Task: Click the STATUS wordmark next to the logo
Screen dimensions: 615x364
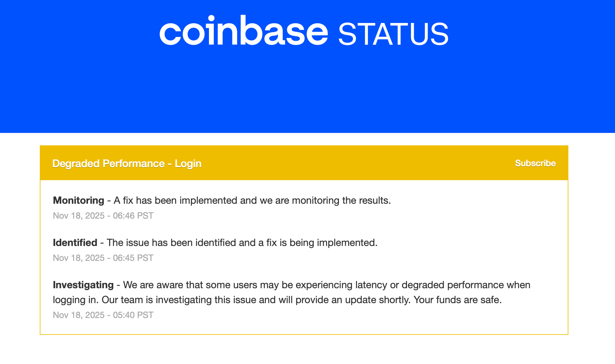Action: tap(393, 32)
